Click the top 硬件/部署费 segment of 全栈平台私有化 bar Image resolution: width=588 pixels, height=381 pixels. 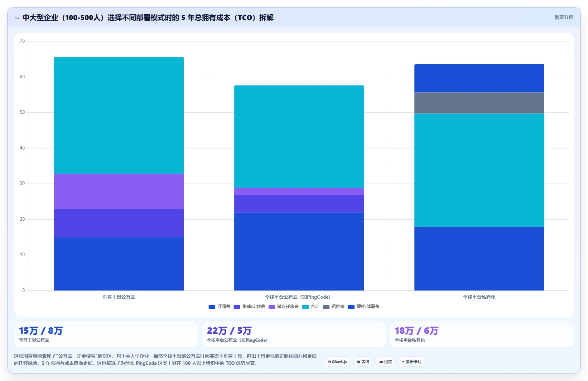(479, 78)
